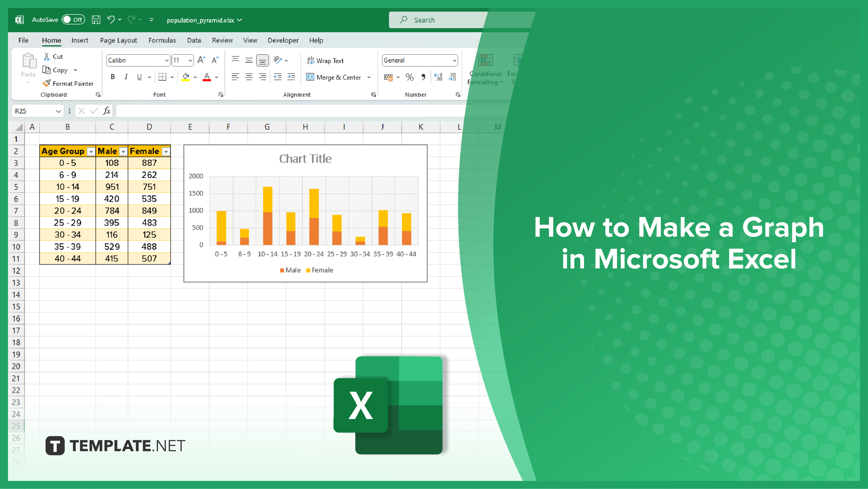Apply Percent Style format
868x489 pixels.
[409, 77]
